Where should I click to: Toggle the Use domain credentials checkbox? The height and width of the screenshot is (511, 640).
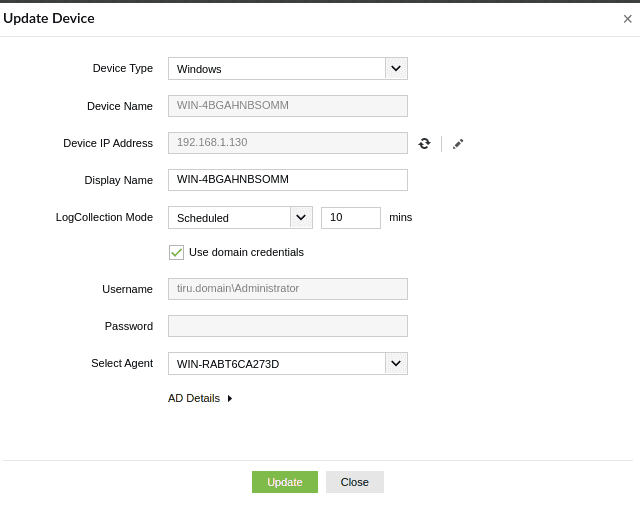(x=177, y=252)
